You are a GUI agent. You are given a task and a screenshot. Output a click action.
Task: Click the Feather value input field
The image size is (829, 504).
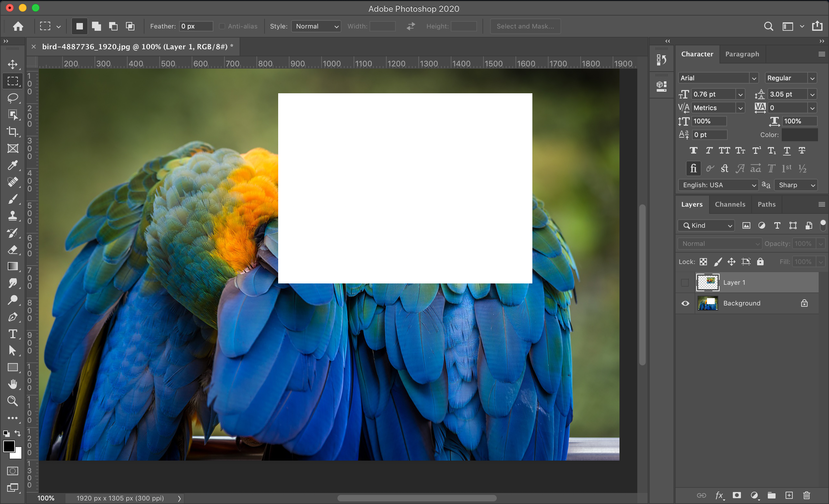196,26
